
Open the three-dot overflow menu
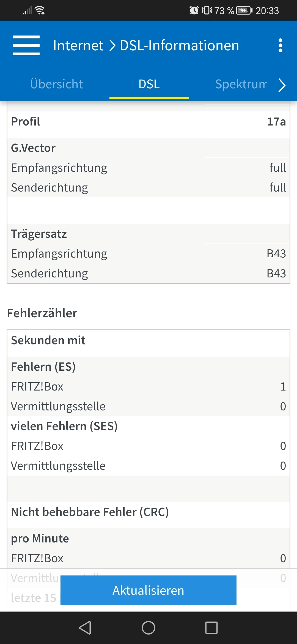click(280, 45)
